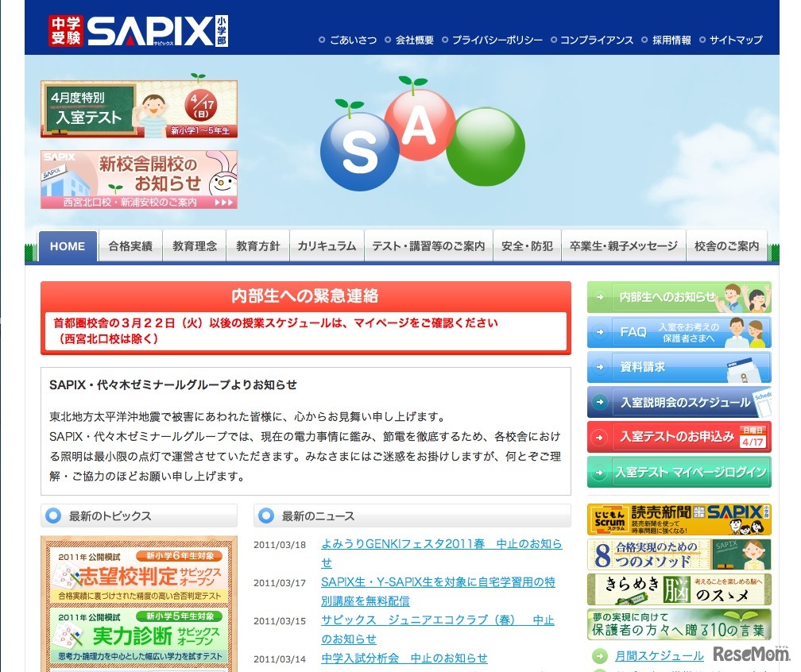This screenshot has width=801, height=672.
Task: Click the green ball graphic
Action: pyautogui.click(x=486, y=146)
